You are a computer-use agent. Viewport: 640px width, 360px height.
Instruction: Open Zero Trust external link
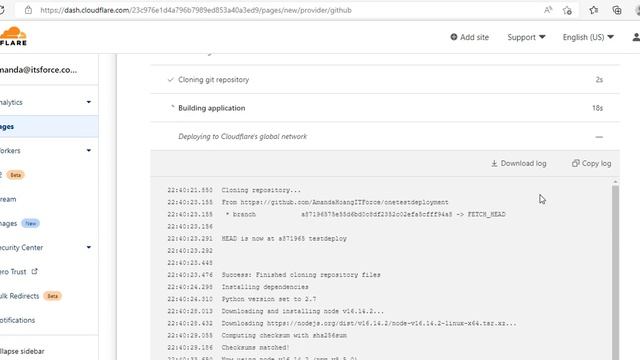19,271
